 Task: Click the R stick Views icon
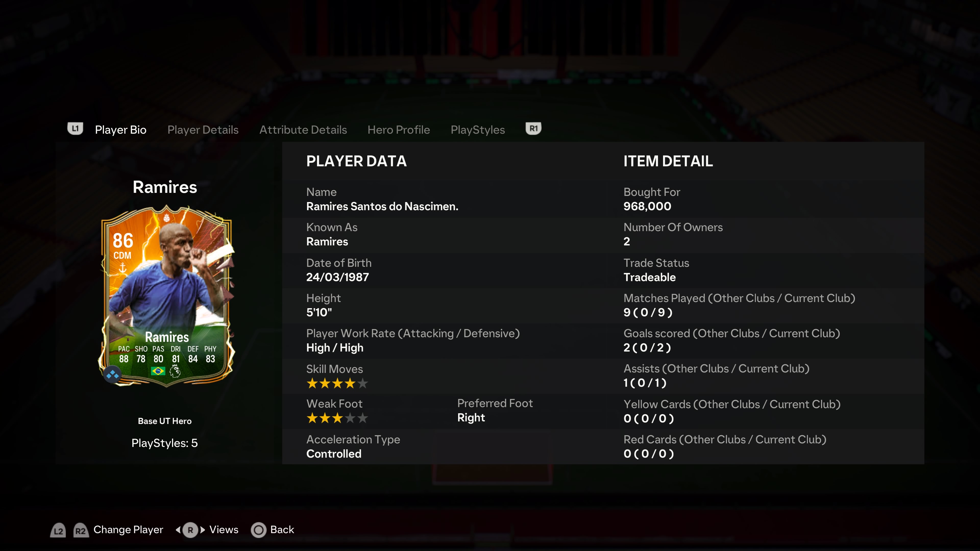pyautogui.click(x=190, y=530)
